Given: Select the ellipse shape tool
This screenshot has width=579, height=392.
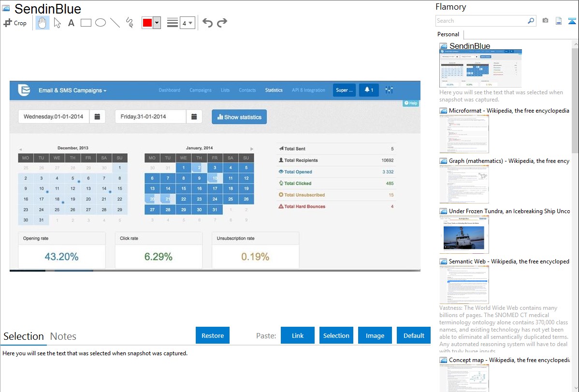Looking at the screenshot, I should (101, 23).
